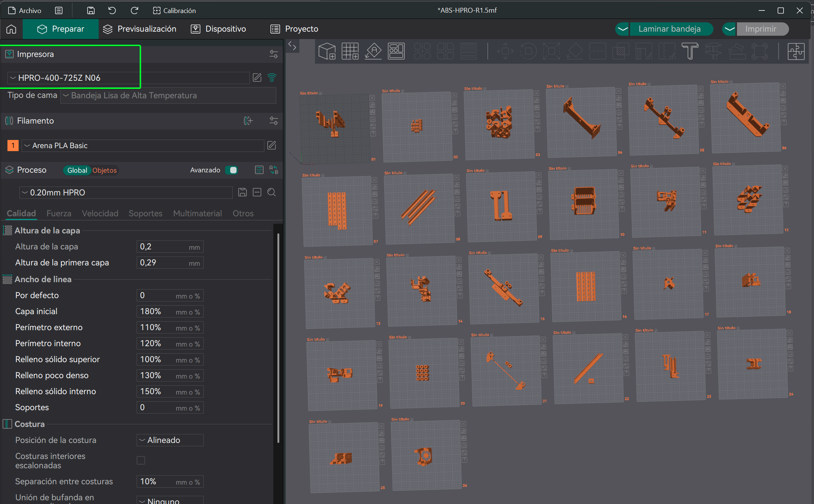
Task: Click the printer Wi-Fi connection icon
Action: pyautogui.click(x=272, y=77)
